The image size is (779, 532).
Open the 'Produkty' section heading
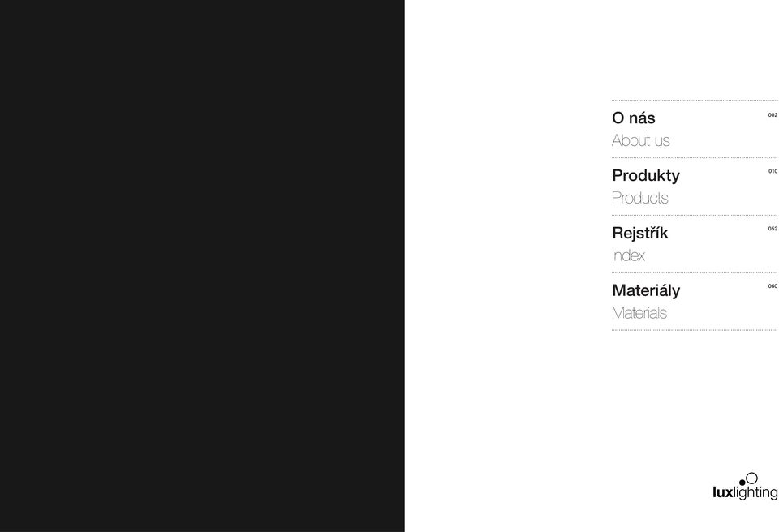tap(646, 176)
